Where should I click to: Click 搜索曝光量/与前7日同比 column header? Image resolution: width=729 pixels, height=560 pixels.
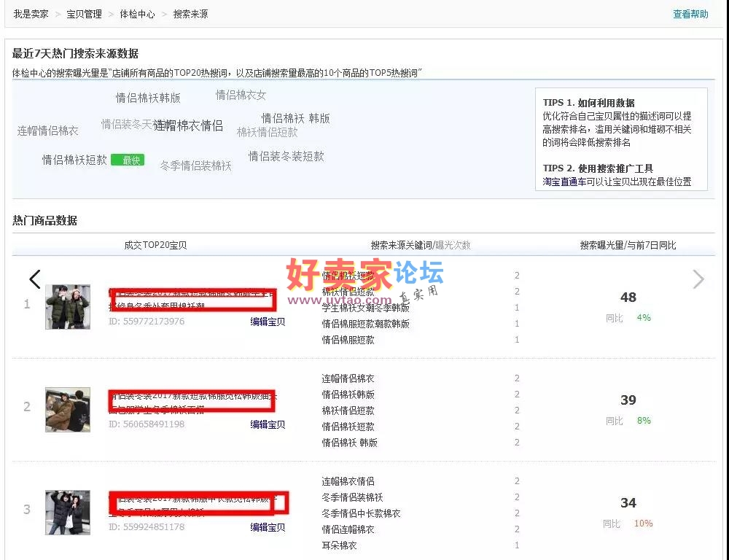tap(628, 245)
